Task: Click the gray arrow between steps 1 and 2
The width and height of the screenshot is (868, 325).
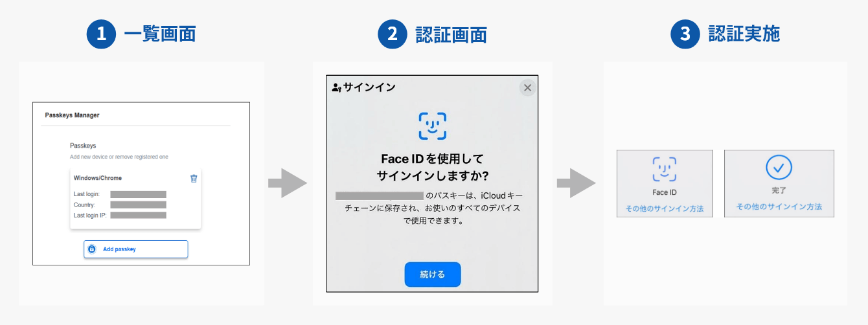Action: pos(288,183)
